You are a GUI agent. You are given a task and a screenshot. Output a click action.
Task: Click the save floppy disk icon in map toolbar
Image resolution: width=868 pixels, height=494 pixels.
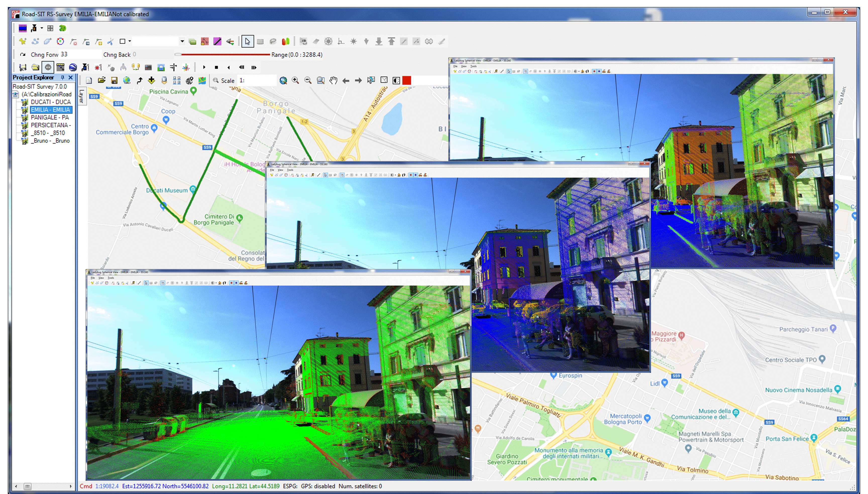coord(114,80)
